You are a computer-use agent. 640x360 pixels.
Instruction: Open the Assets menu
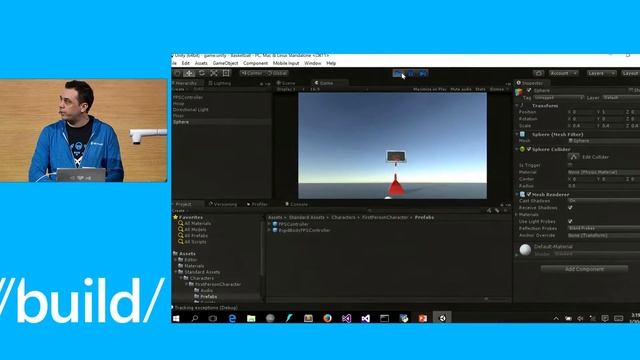point(201,63)
